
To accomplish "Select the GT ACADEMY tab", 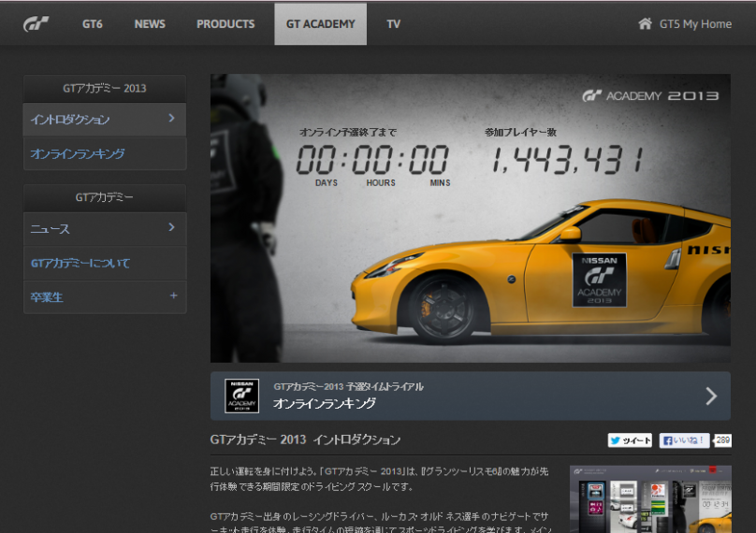I will coord(321,24).
